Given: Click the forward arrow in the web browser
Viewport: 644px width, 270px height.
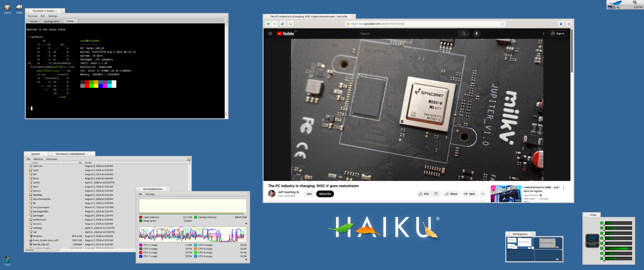Looking at the screenshot, I should (x=275, y=24).
